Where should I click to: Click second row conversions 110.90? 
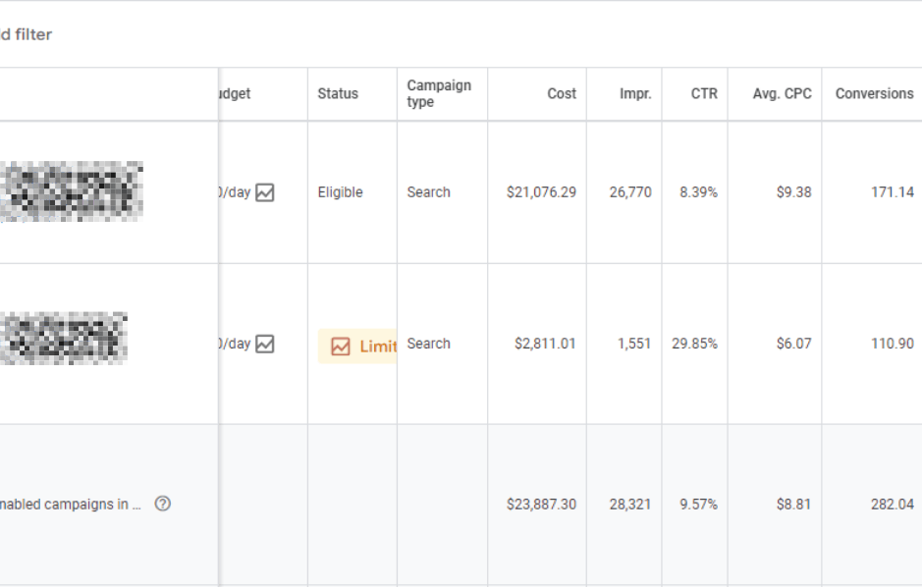click(893, 344)
